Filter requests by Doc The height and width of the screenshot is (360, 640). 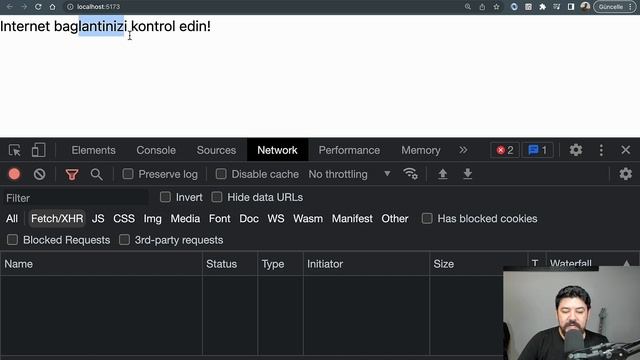pyautogui.click(x=249, y=219)
